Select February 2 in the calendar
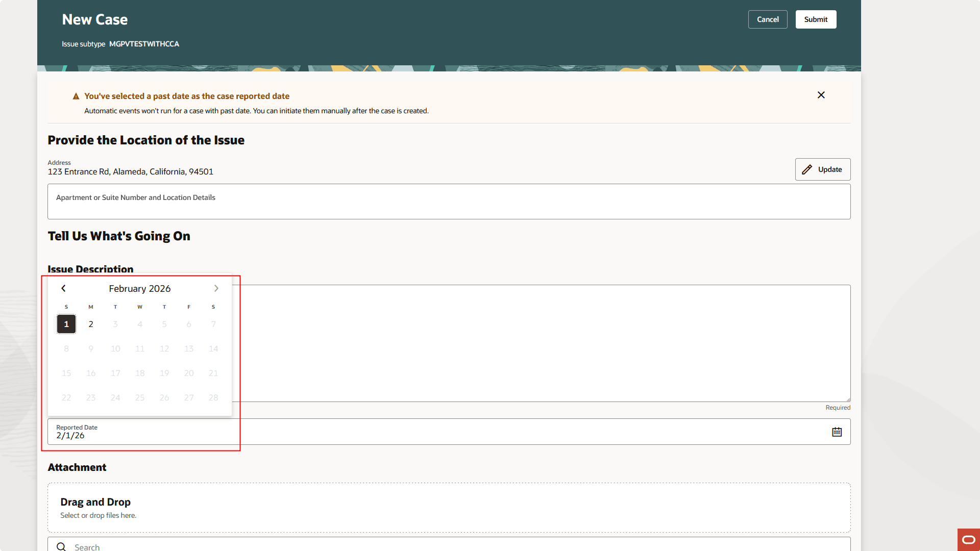 coord(91,324)
